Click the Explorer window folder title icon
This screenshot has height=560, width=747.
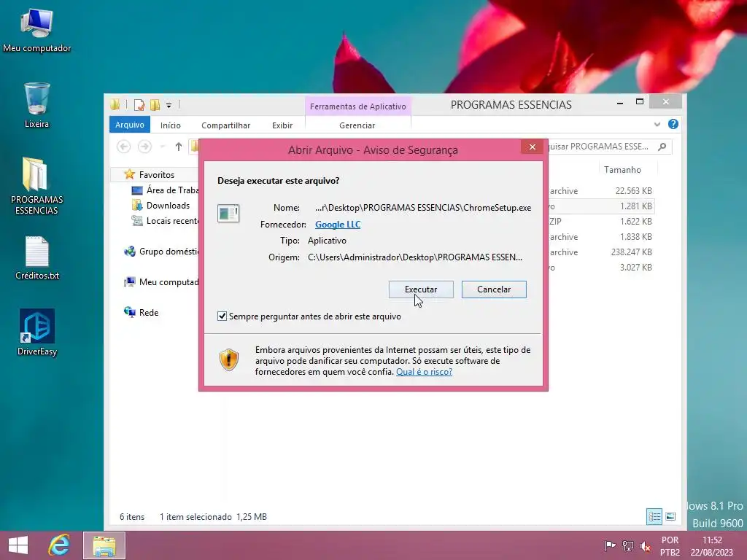(115, 105)
